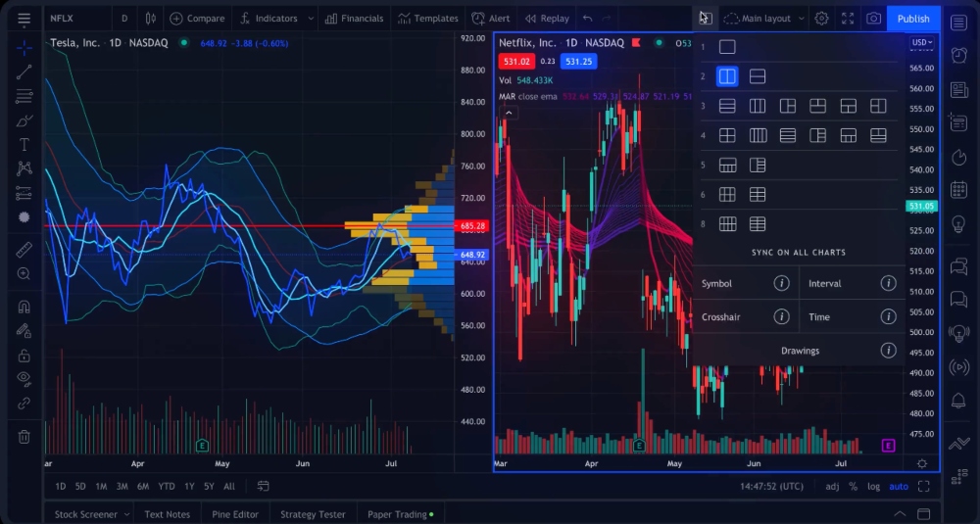Open the Pine Editor tab
This screenshot has width=980, height=524.
point(235,514)
